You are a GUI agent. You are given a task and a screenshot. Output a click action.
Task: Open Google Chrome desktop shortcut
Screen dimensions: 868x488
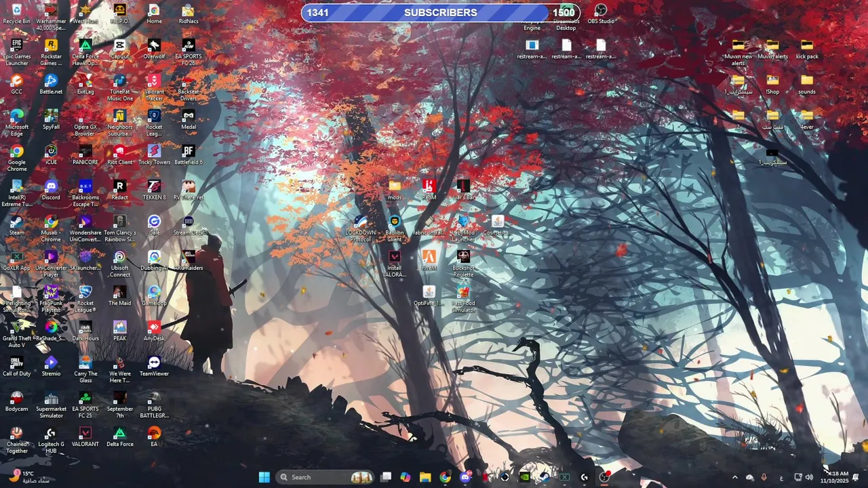tap(16, 158)
